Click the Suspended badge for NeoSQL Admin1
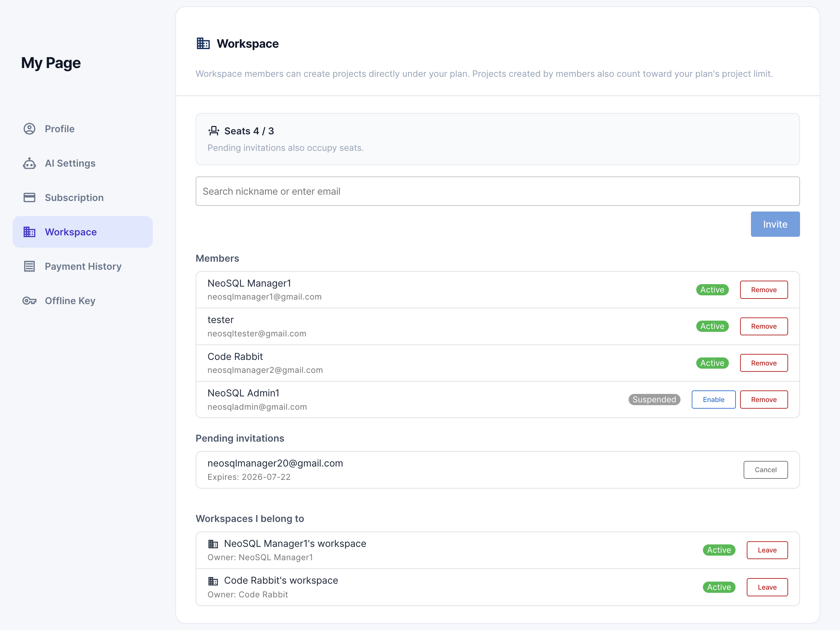Image resolution: width=840 pixels, height=630 pixels. click(654, 400)
